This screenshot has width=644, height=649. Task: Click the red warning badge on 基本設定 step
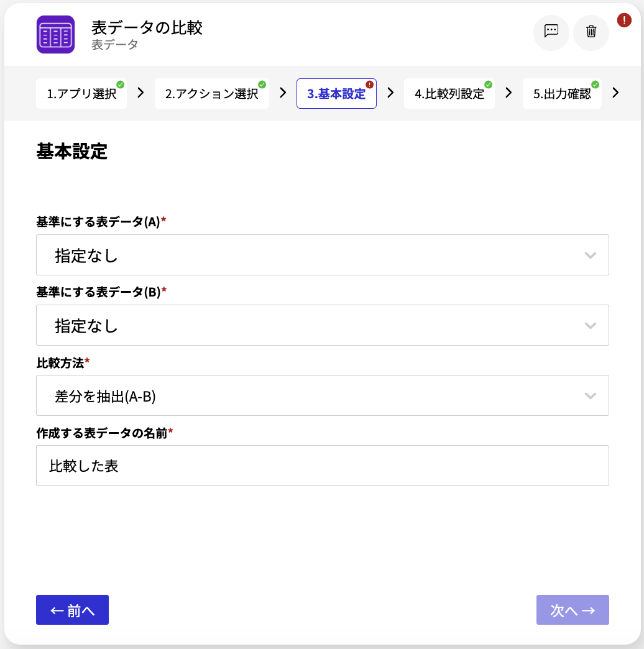point(370,85)
